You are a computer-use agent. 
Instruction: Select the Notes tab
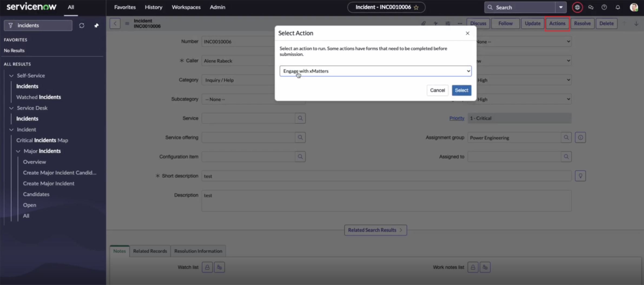(x=120, y=251)
